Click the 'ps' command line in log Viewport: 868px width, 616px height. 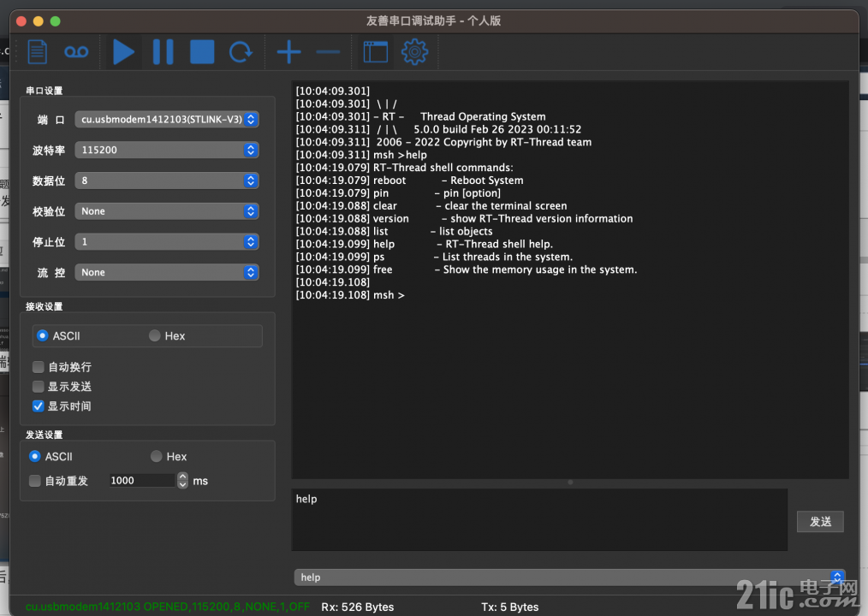tap(434, 257)
